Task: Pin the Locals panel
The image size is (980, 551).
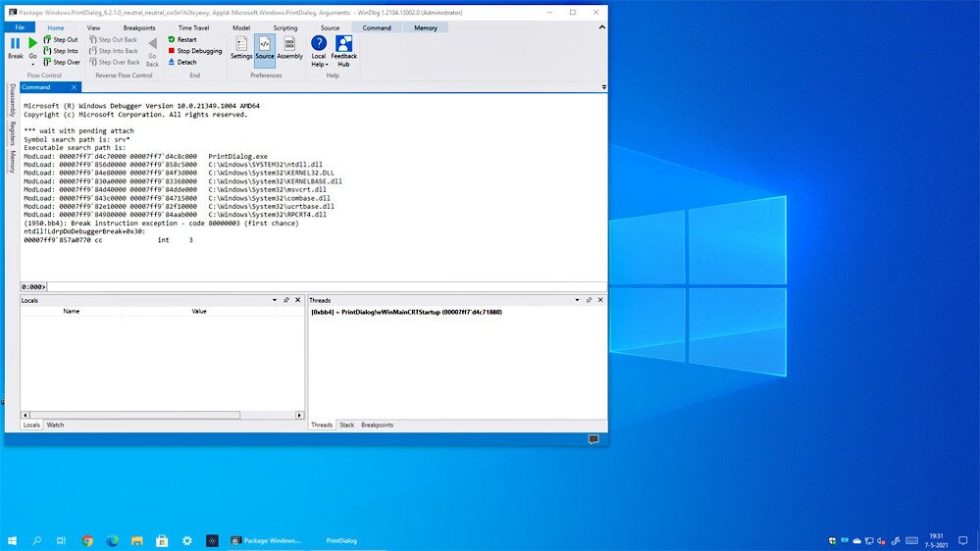Action: click(x=286, y=300)
